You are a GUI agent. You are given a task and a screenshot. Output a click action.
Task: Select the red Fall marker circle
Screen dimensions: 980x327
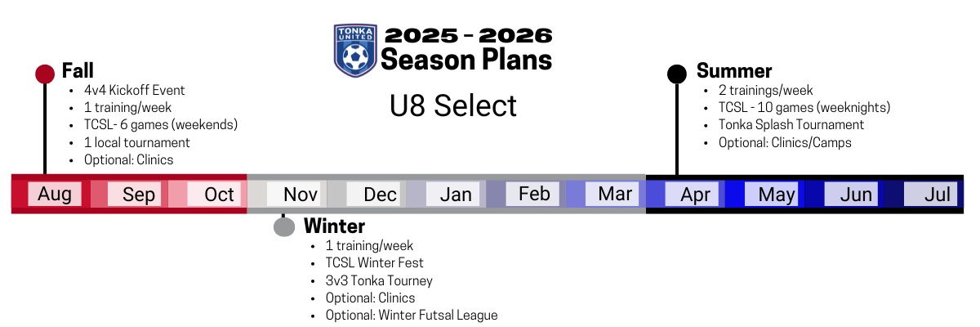[x=45, y=74]
